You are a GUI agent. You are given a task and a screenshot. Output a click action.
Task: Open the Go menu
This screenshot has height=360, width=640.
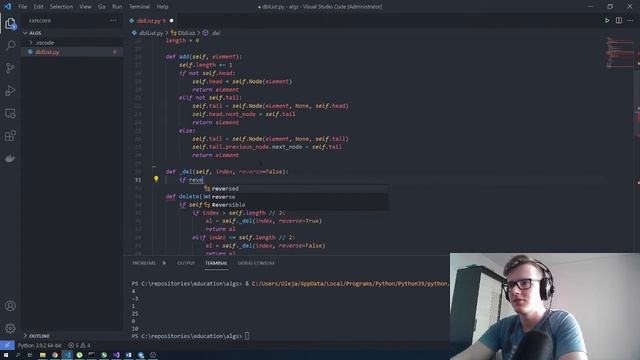pos(102,7)
